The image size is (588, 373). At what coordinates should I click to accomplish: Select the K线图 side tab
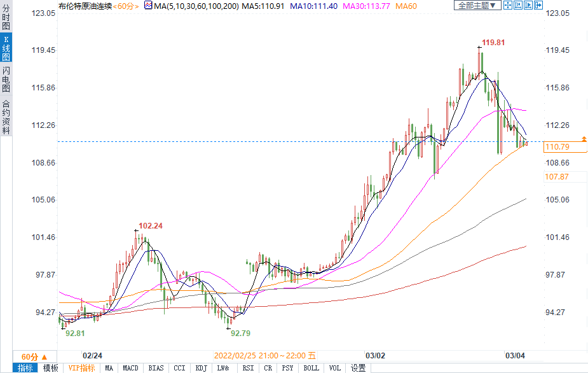pos(6,48)
